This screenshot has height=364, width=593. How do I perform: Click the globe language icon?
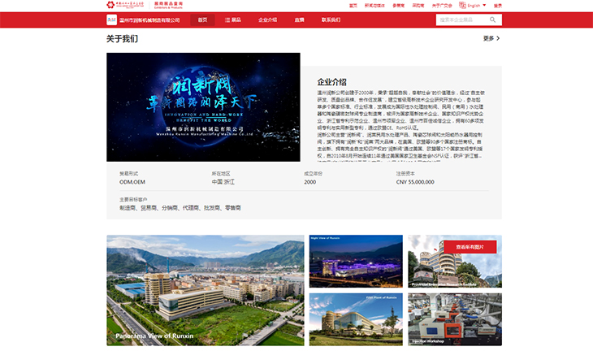[463, 5]
